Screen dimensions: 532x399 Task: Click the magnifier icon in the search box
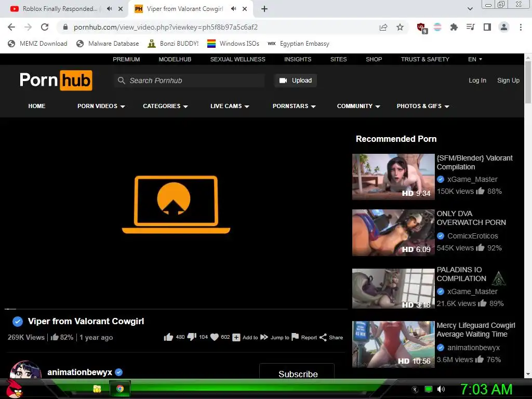pyautogui.click(x=121, y=81)
